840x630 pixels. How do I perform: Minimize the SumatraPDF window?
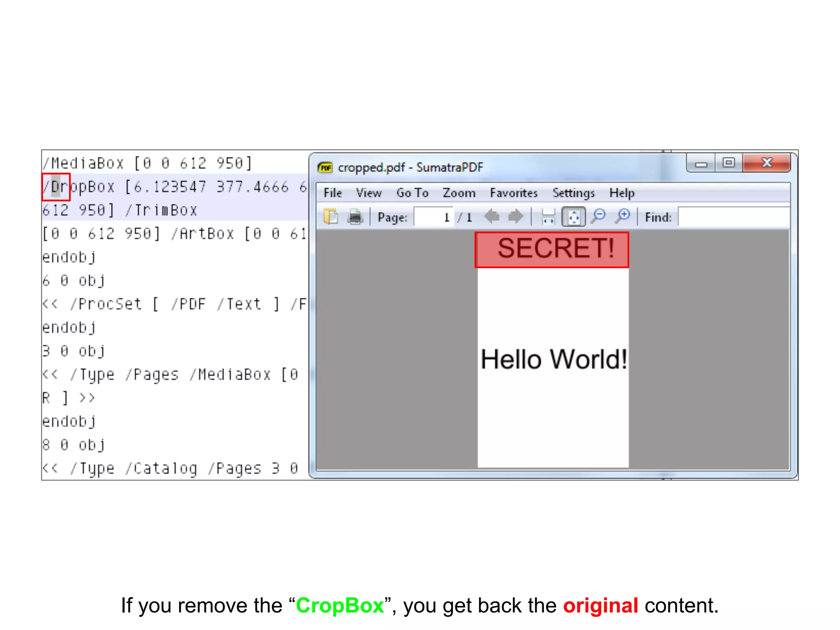pyautogui.click(x=701, y=164)
